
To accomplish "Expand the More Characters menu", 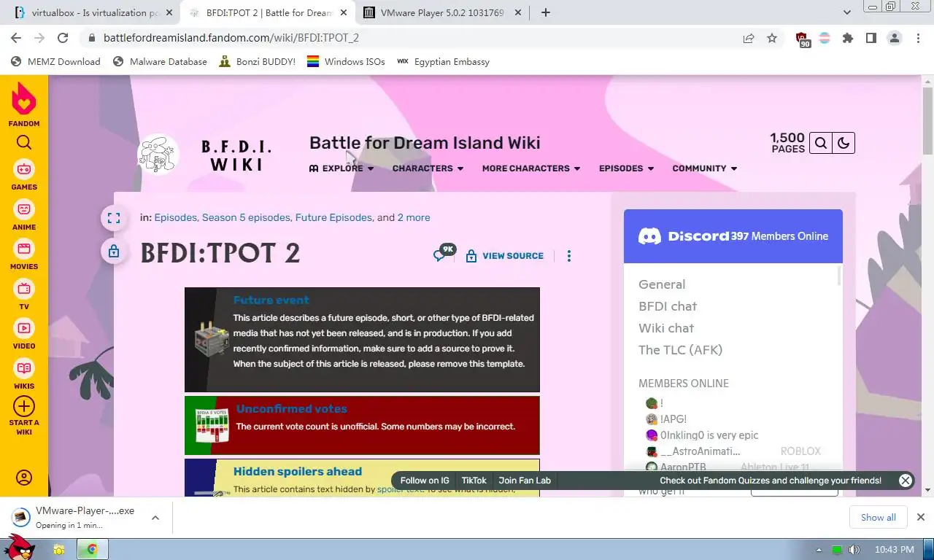I will (x=531, y=168).
